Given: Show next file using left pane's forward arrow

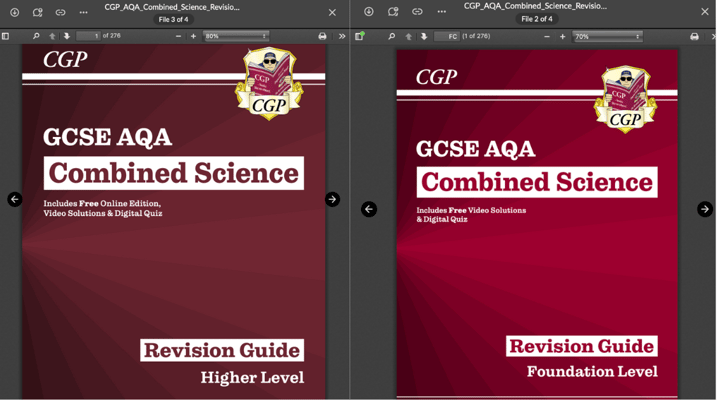Looking at the screenshot, I should (x=332, y=199).
